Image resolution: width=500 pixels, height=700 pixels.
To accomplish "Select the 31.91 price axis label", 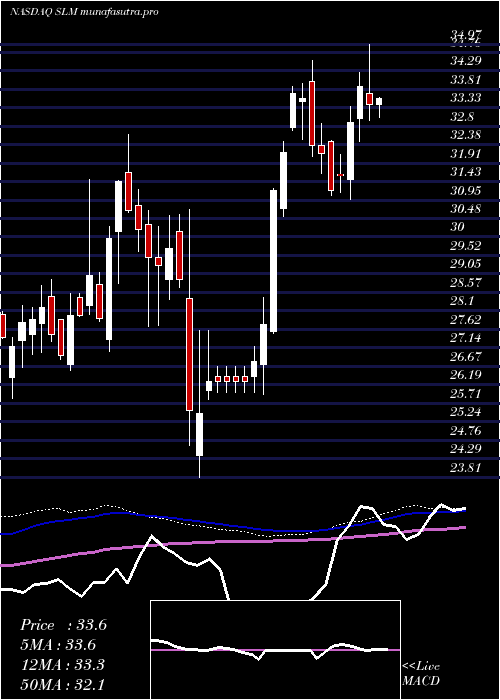I will coord(466,154).
